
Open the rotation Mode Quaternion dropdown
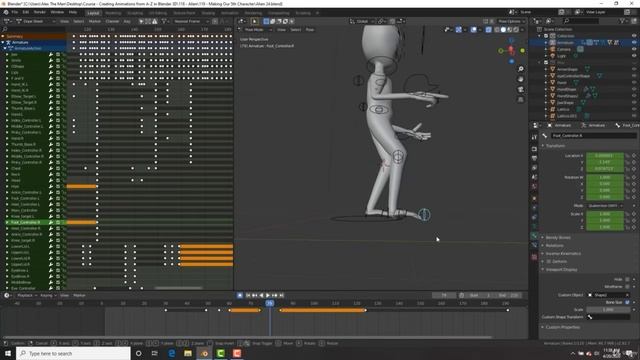tap(604, 206)
